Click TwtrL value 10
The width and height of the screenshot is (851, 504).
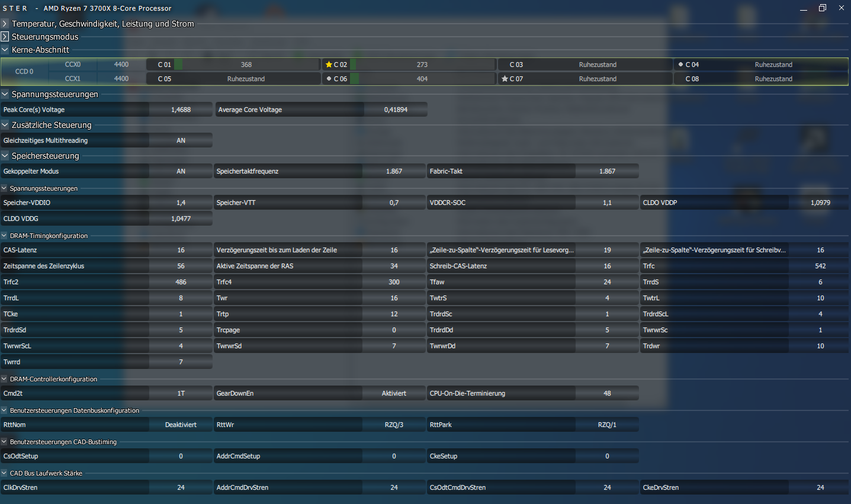coord(820,298)
